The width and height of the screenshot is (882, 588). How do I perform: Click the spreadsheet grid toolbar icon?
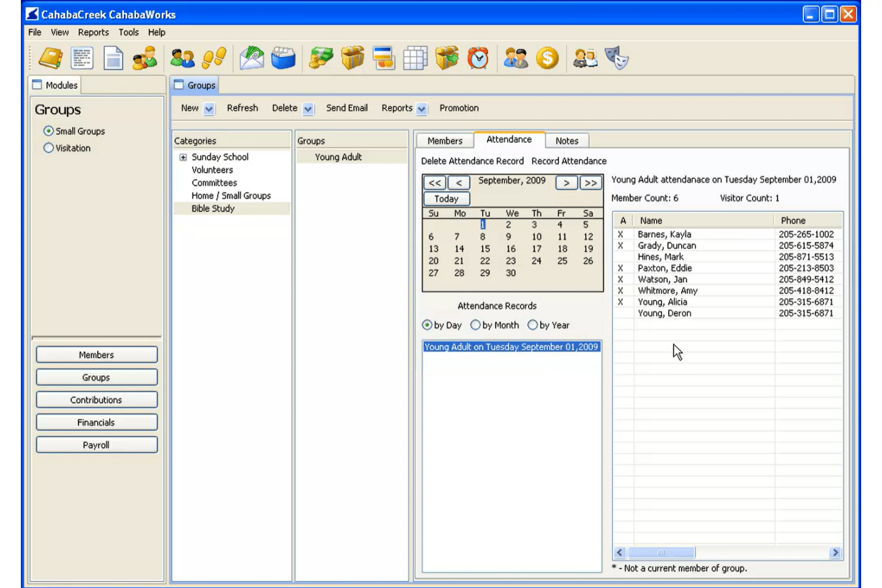[x=415, y=58]
